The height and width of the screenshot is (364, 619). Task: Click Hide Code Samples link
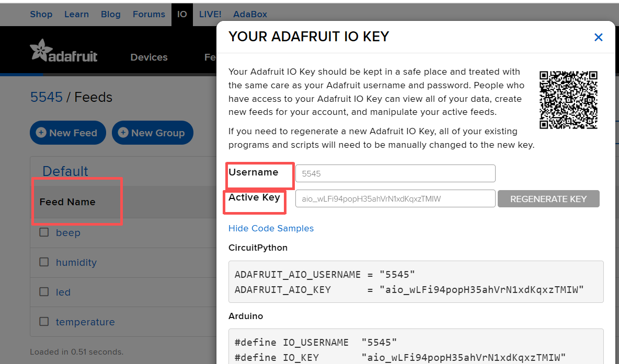pos(271,228)
